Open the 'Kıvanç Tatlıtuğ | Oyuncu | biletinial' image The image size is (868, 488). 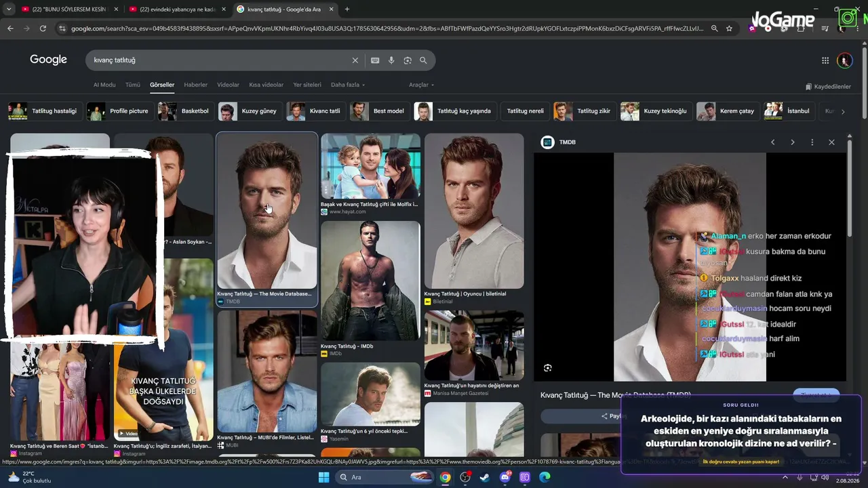[x=474, y=211]
